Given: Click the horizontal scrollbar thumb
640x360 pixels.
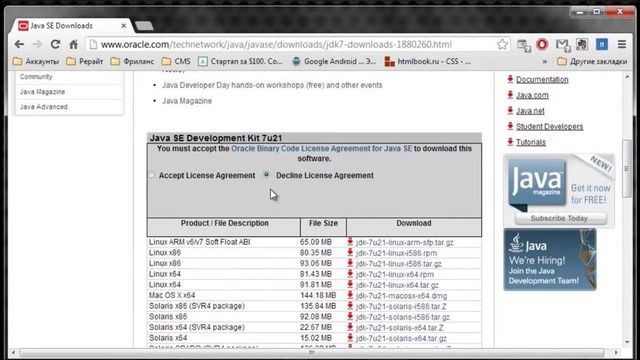Looking at the screenshot, I should pyautogui.click(x=312, y=352).
